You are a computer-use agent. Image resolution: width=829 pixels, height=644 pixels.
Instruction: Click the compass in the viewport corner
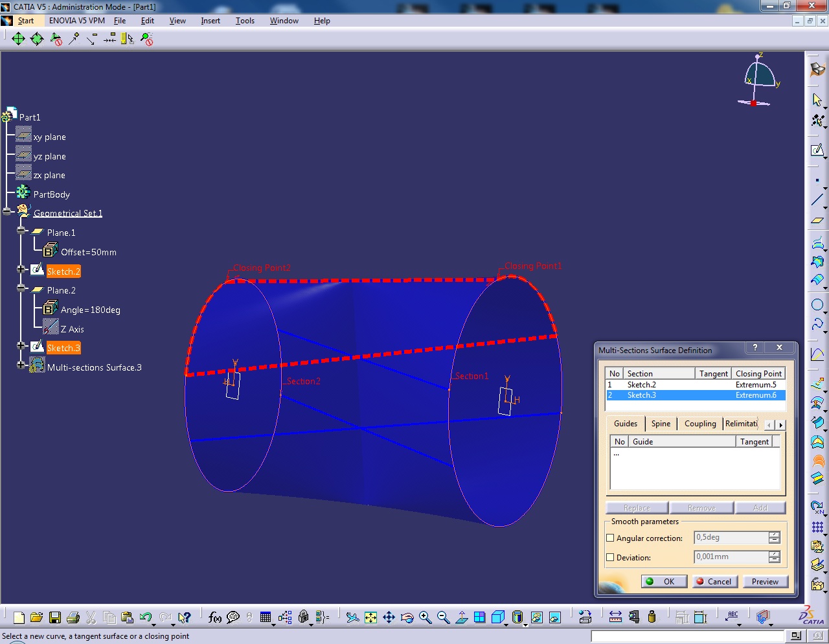pyautogui.click(x=758, y=80)
